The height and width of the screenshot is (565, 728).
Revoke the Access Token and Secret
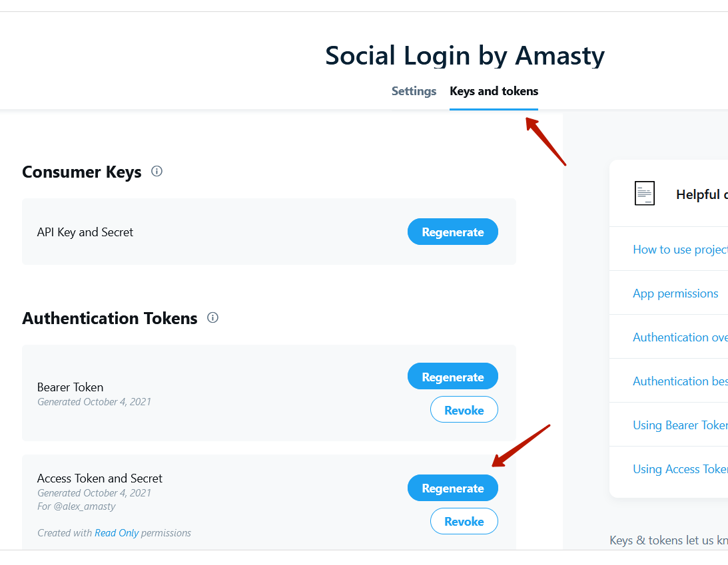pos(464,521)
